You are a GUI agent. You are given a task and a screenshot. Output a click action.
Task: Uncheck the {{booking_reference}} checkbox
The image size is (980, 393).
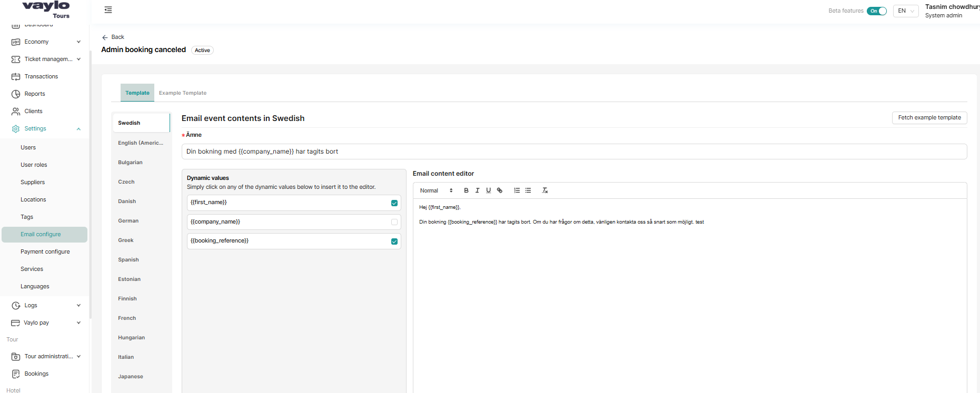pyautogui.click(x=394, y=241)
